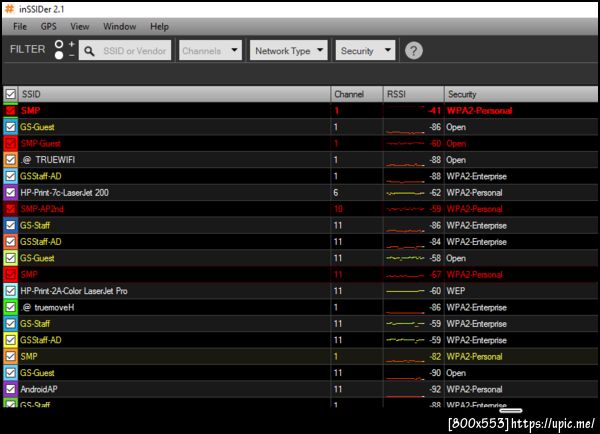Uncheck the .@ truemoveH network checkbox
Screen dimensions: 600x434
click(x=10, y=307)
